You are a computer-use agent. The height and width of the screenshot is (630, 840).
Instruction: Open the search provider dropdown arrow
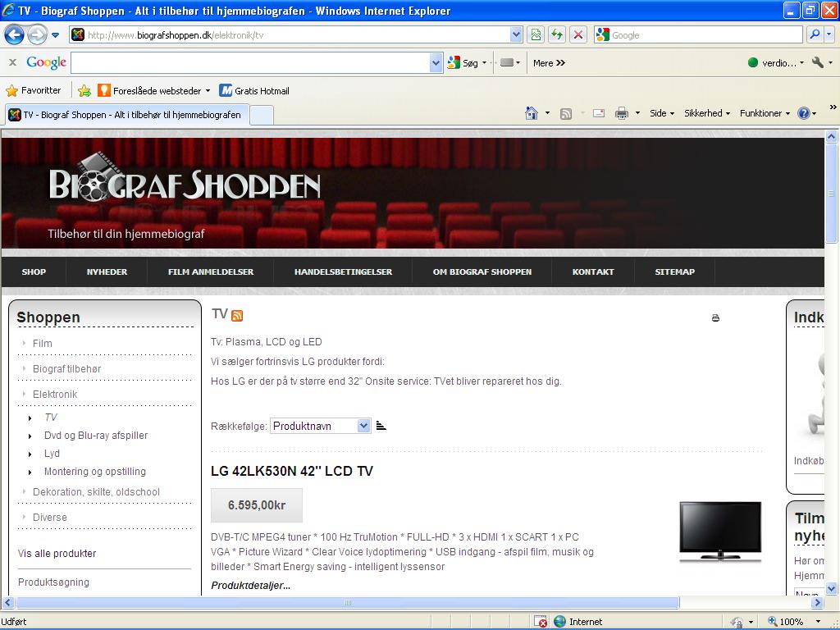coord(829,35)
